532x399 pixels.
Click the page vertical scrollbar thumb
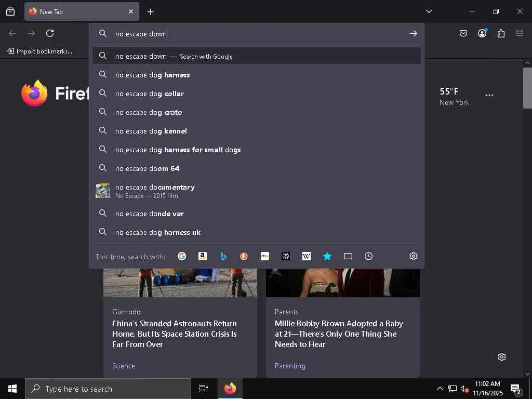tap(528, 87)
